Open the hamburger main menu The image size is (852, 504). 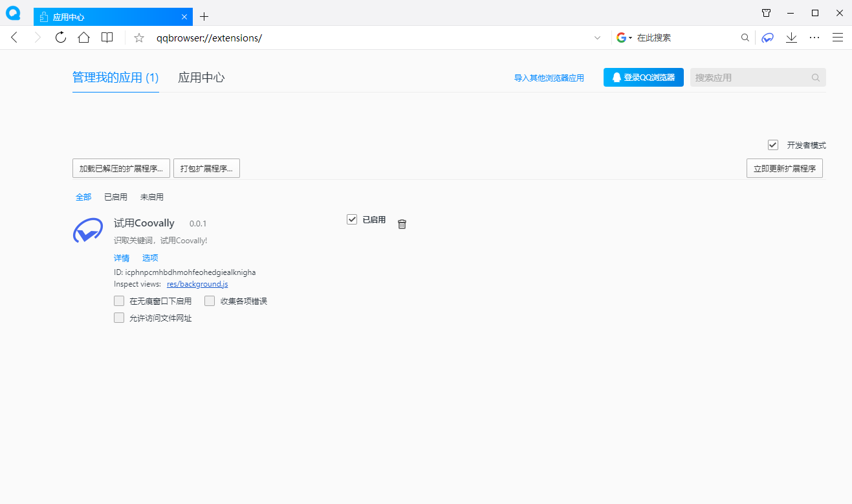tap(838, 38)
